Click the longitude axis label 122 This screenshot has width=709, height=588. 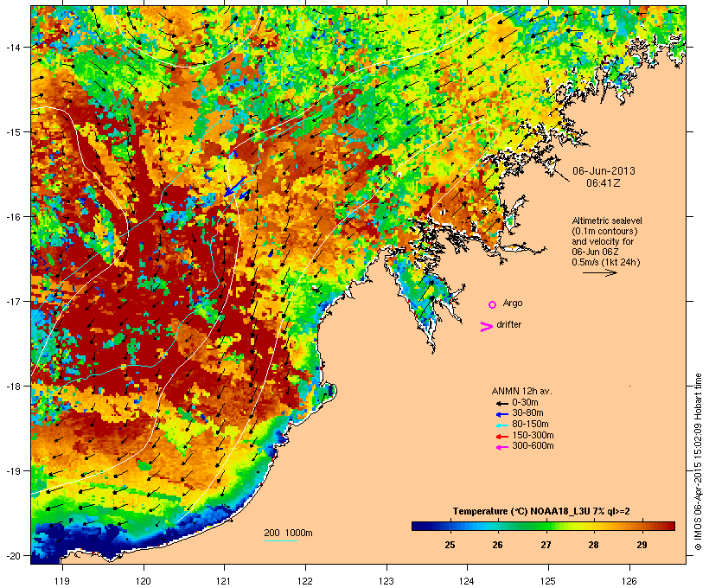click(x=305, y=581)
